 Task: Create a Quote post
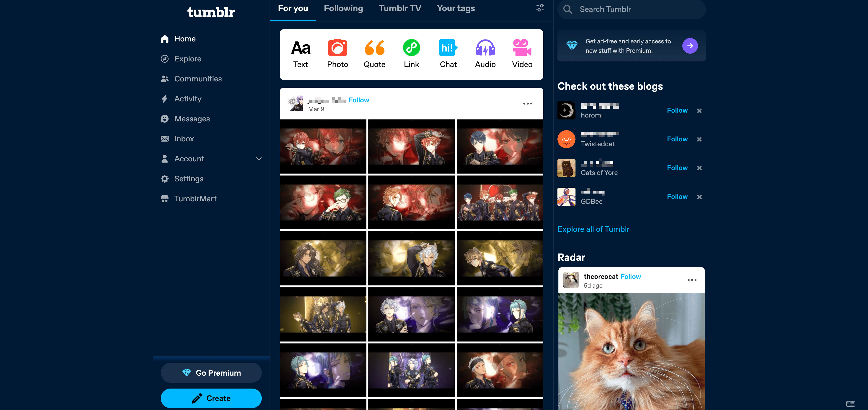374,48
